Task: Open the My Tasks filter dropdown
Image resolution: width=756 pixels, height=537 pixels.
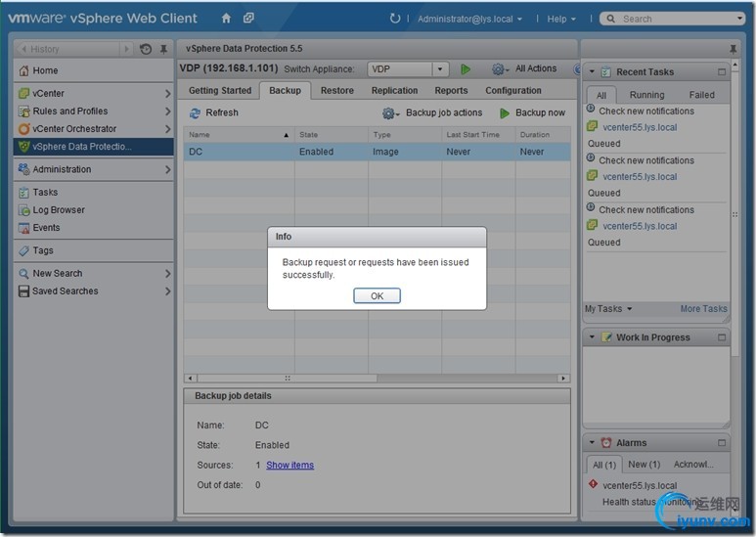Action: click(608, 308)
